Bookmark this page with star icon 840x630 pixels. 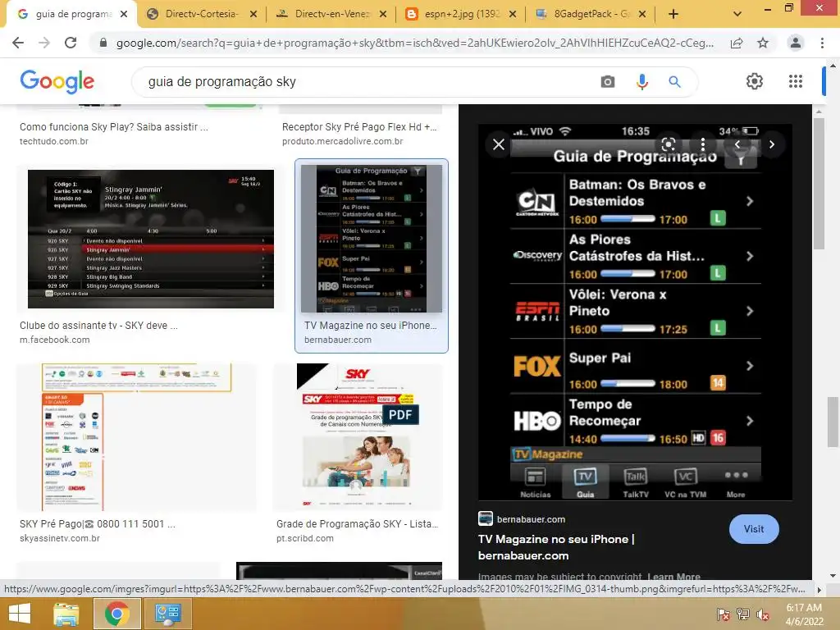(x=763, y=43)
